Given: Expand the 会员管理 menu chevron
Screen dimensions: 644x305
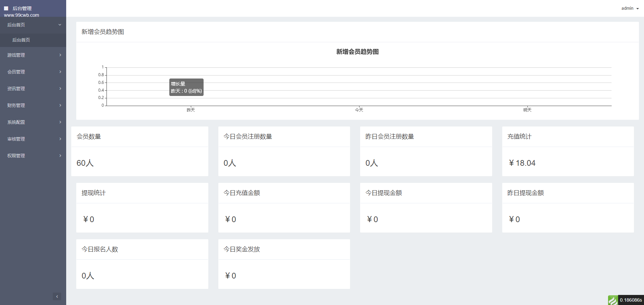Looking at the screenshot, I should pyautogui.click(x=60, y=72).
